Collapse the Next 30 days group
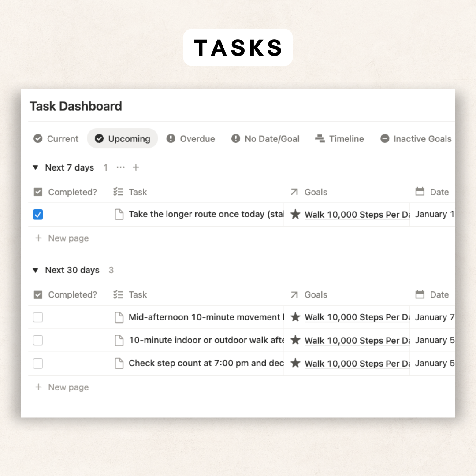Image resolution: width=476 pixels, height=476 pixels. 36,270
